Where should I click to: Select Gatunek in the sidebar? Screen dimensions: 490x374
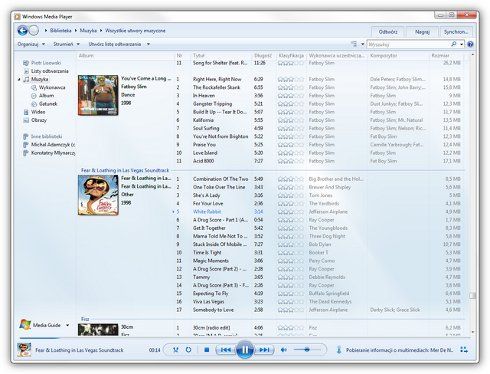pos(48,104)
